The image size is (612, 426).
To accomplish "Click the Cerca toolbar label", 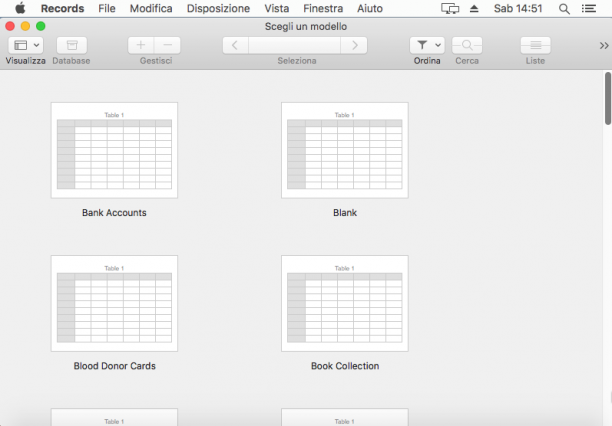I will [x=467, y=61].
